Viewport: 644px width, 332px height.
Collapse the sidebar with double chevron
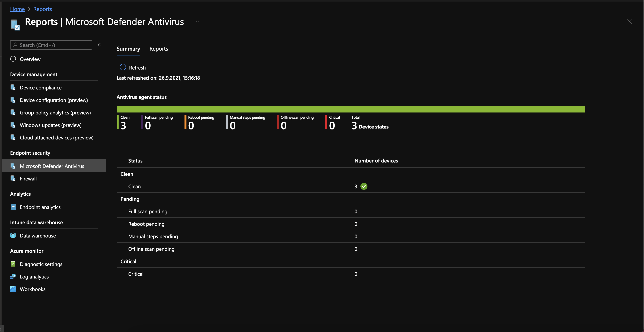pyautogui.click(x=99, y=45)
